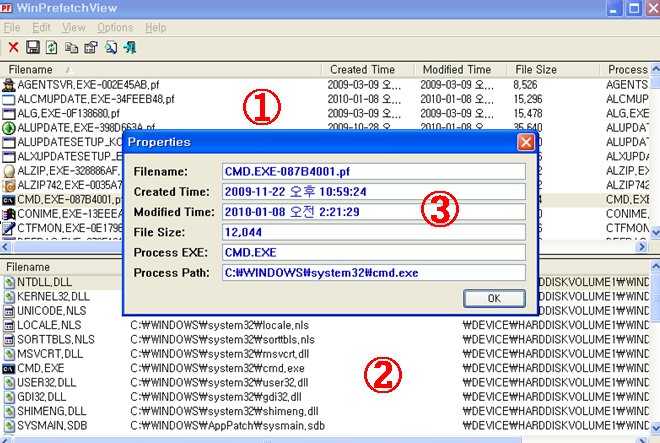This screenshot has height=443, width=660.
Task: Click the red X delete toolbar icon
Action: [x=13, y=47]
